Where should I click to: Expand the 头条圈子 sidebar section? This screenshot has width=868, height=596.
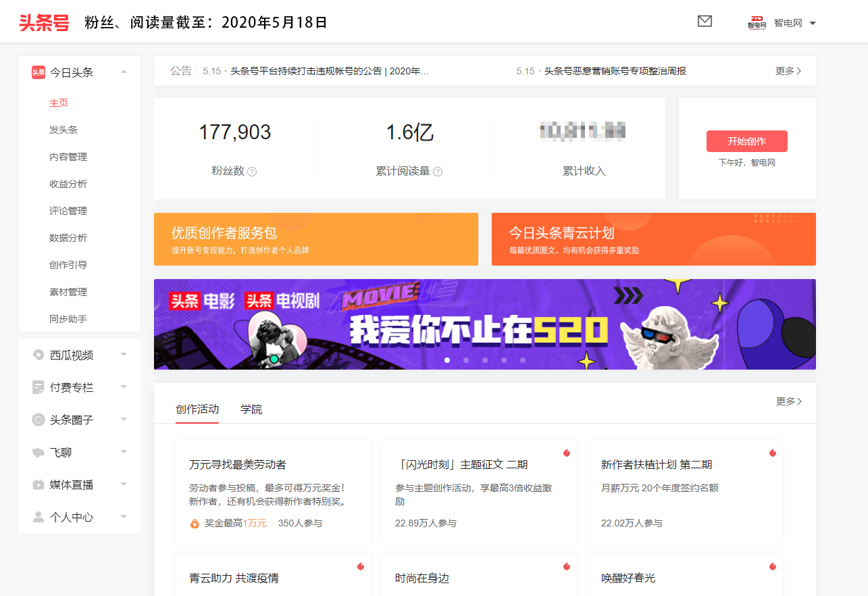124,419
